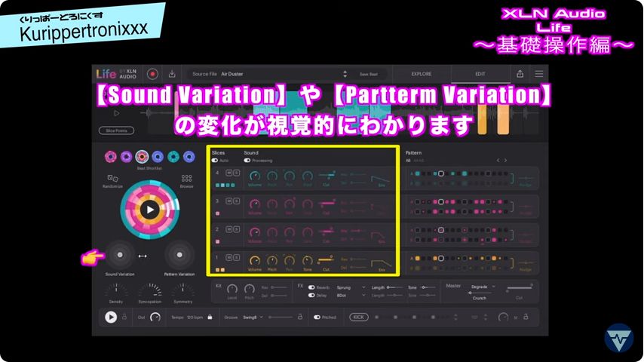Viewport: 644px width, 362px height.
Task: Select the first pink beat shortcut disc
Action: 110,157
